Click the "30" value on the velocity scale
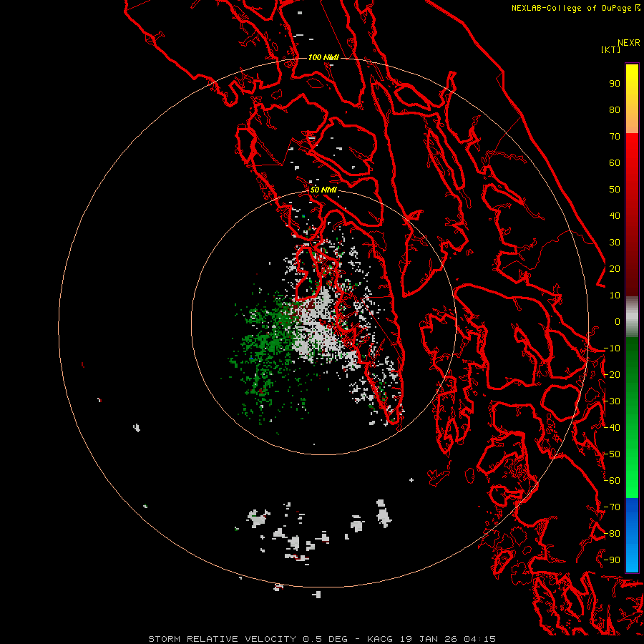Screen dimensions: 644x644 point(615,243)
